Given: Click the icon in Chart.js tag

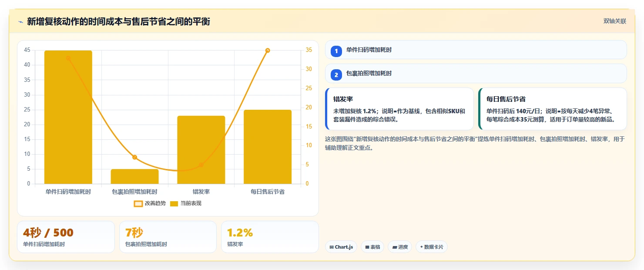Looking at the screenshot, I should [x=332, y=247].
